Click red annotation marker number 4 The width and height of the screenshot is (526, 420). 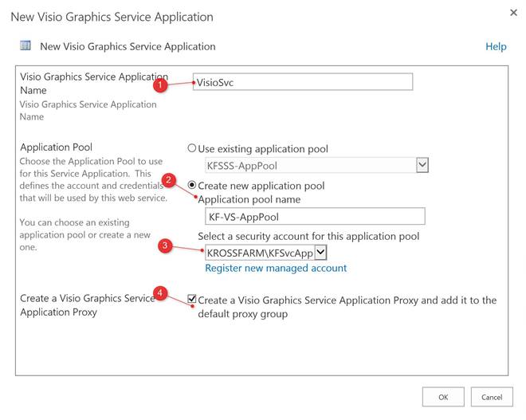click(x=162, y=294)
